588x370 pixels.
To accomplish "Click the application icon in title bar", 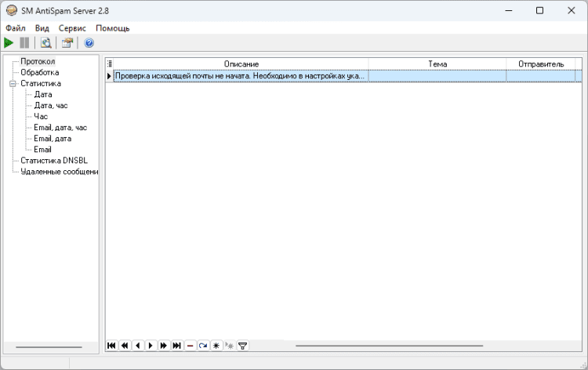I will click(x=12, y=10).
